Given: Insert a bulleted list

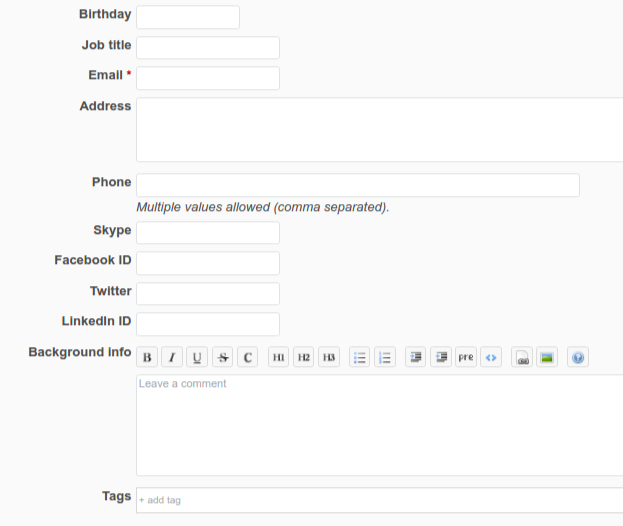Looking at the screenshot, I should click(360, 357).
